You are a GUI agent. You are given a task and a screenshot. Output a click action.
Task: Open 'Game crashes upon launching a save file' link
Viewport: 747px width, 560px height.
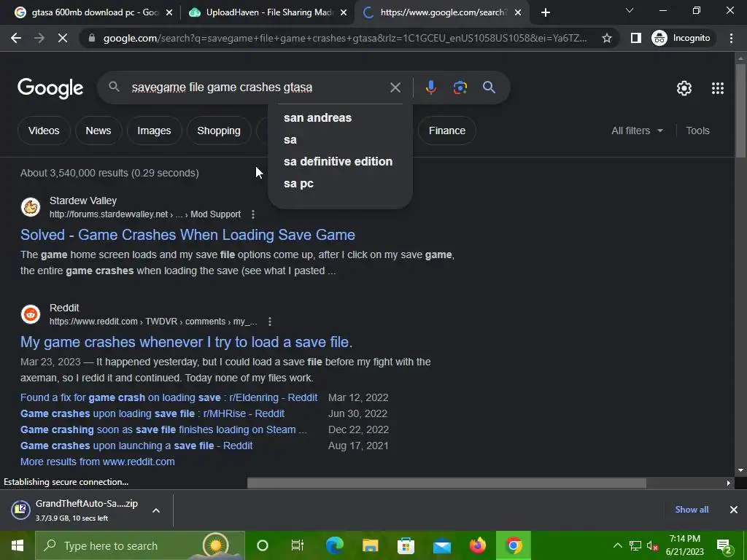pos(136,446)
